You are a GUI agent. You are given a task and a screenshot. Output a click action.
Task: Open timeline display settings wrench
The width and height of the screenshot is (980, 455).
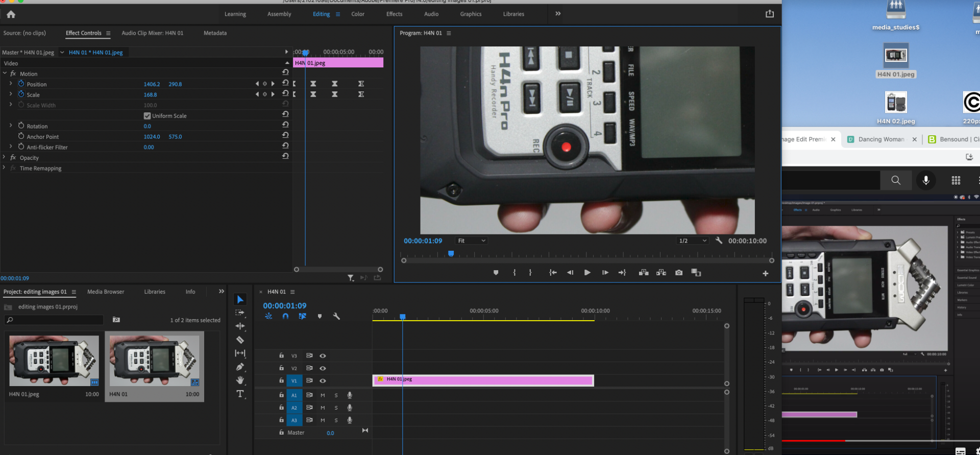pos(336,316)
